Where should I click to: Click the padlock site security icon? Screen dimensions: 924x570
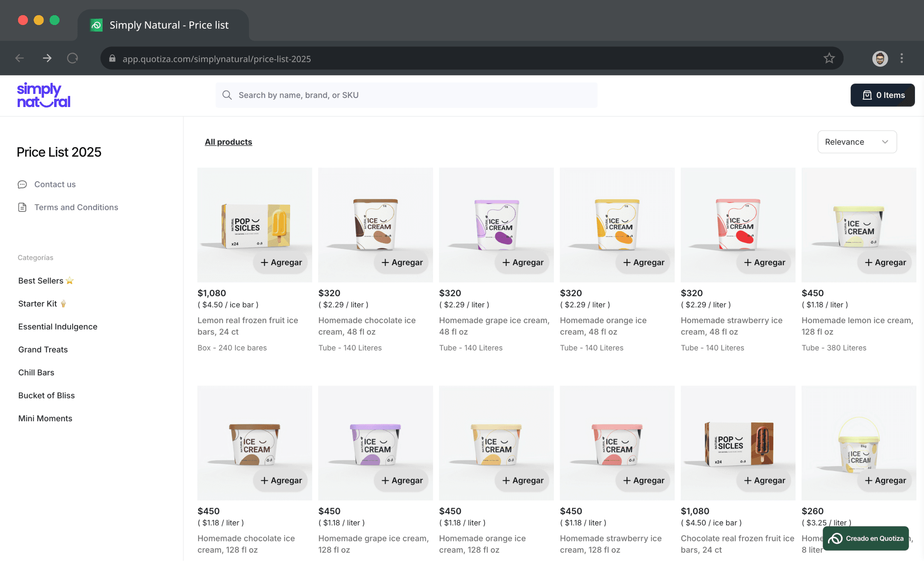(x=112, y=59)
